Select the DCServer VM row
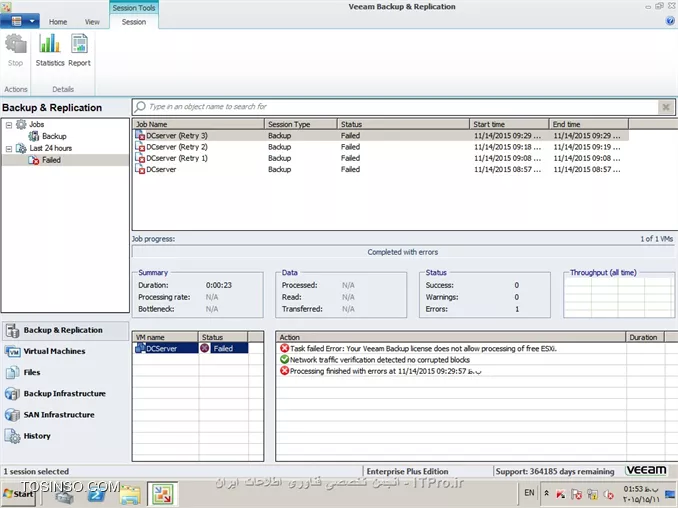 pos(191,348)
